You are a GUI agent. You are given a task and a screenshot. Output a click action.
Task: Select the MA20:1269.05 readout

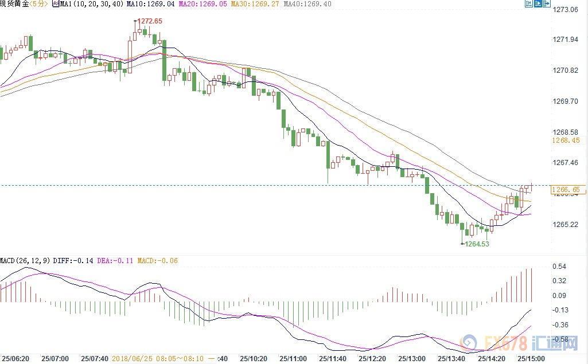(203, 4)
